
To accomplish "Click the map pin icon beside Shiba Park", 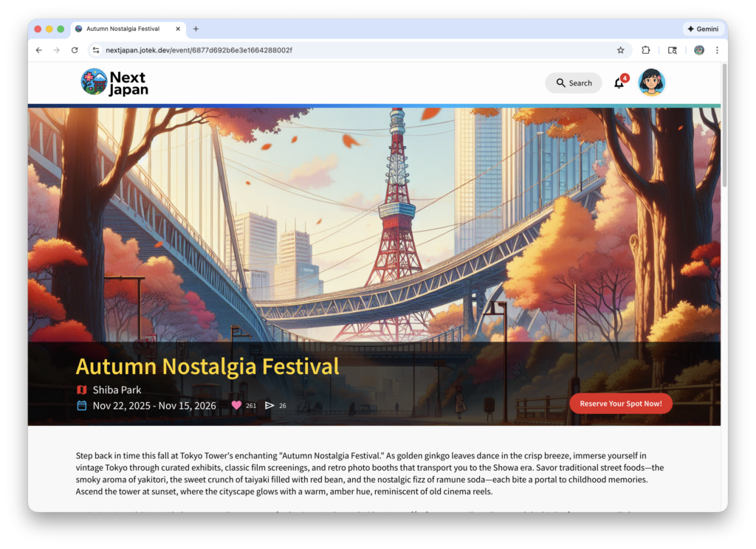I will click(x=81, y=390).
